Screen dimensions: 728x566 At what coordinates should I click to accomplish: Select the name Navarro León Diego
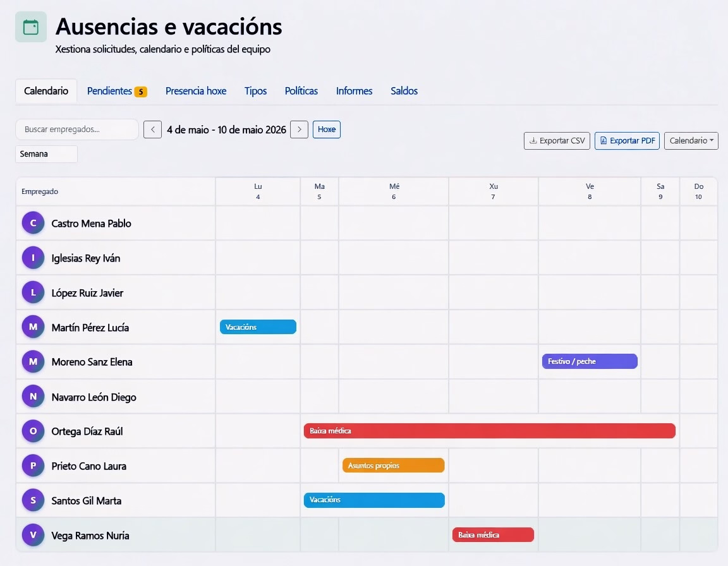tap(94, 397)
